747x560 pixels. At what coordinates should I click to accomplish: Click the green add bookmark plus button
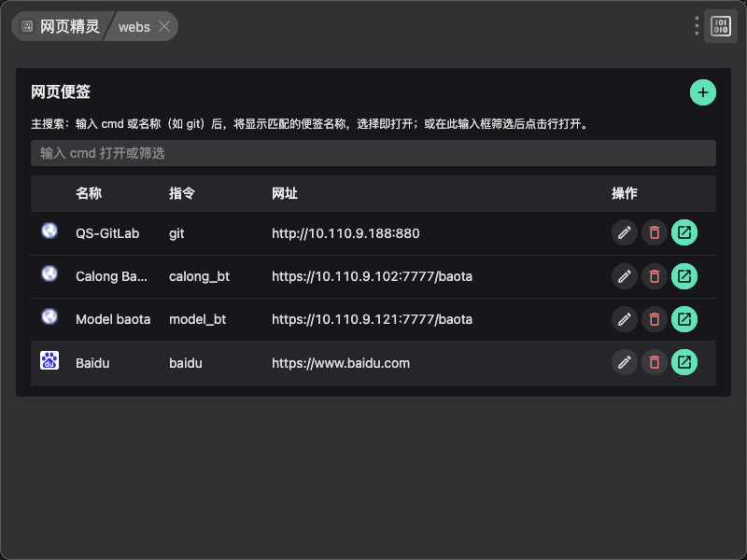pyautogui.click(x=703, y=92)
